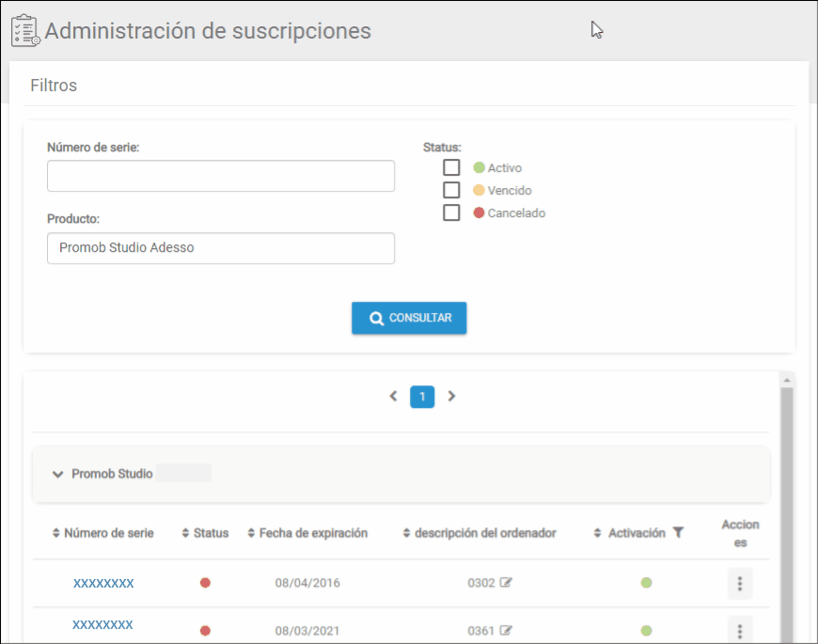This screenshot has width=818, height=644.
Task: Click the green activation dot in the 0302 row
Action: [x=646, y=583]
